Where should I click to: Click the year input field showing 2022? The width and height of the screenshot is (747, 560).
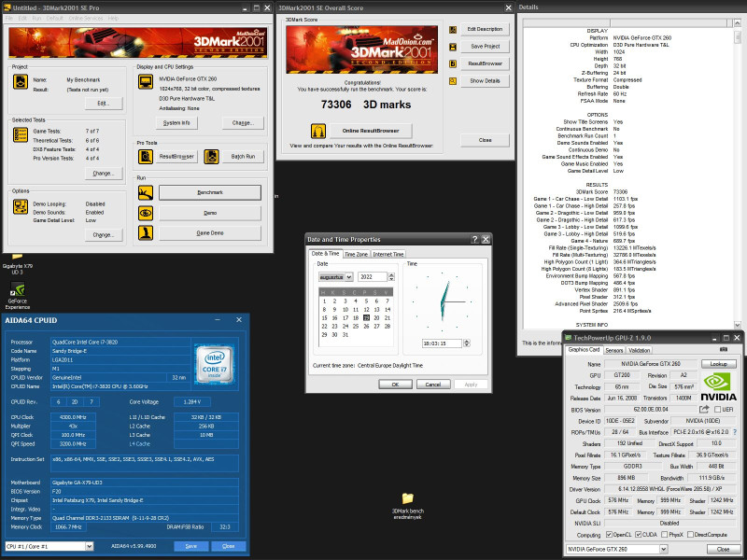pyautogui.click(x=373, y=276)
